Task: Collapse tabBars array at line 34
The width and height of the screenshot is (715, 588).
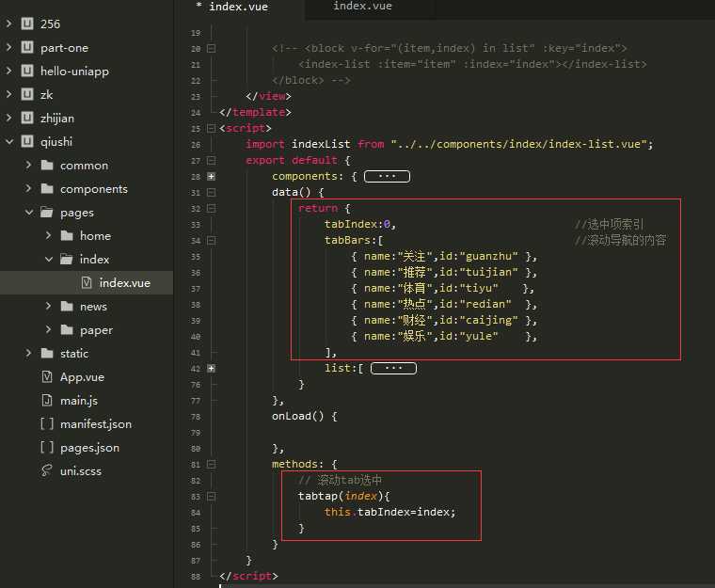Action: pyautogui.click(x=211, y=241)
